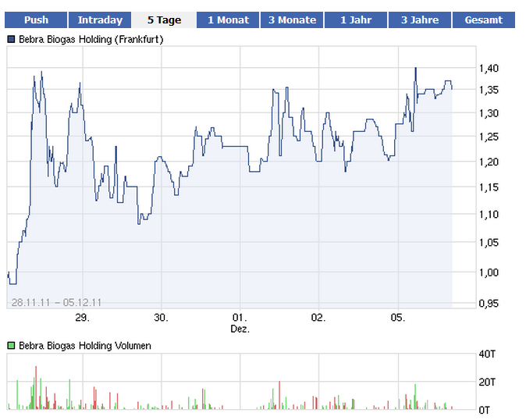Click the green Volumen legend square

point(11,346)
